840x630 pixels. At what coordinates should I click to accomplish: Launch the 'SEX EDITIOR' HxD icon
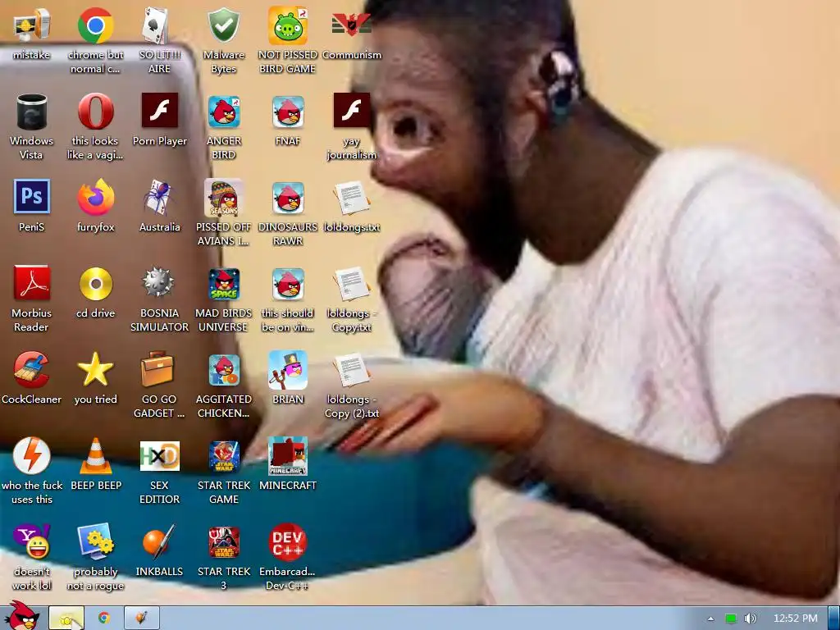[159, 456]
